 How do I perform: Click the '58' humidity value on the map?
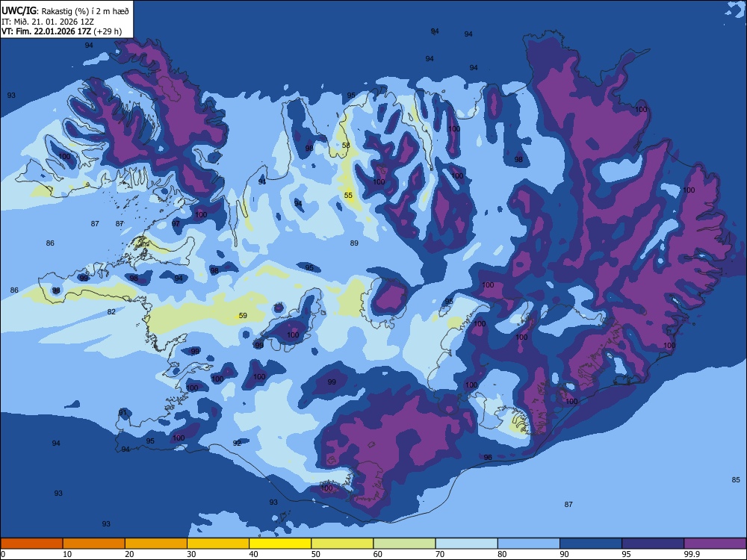click(x=346, y=146)
